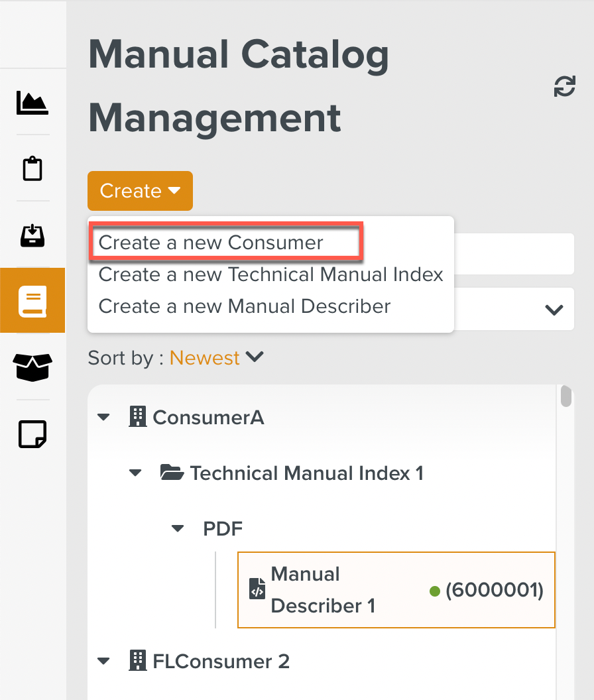Open the open-box package sidebar icon
This screenshot has height=700, width=594.
pos(32,367)
